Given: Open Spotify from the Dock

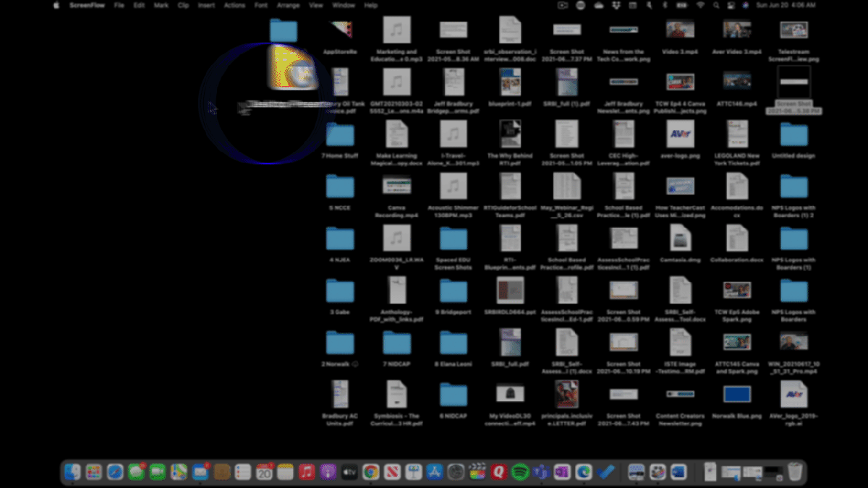Looking at the screenshot, I should (519, 472).
